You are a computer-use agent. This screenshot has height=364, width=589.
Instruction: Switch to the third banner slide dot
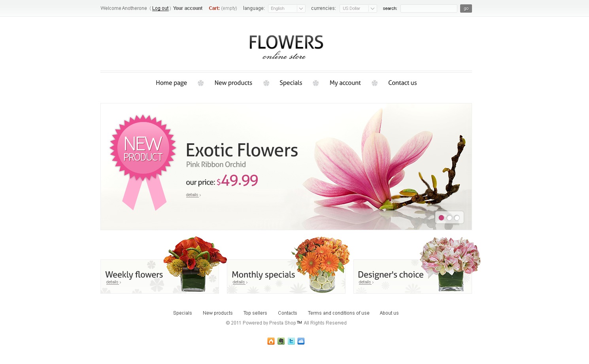click(457, 218)
